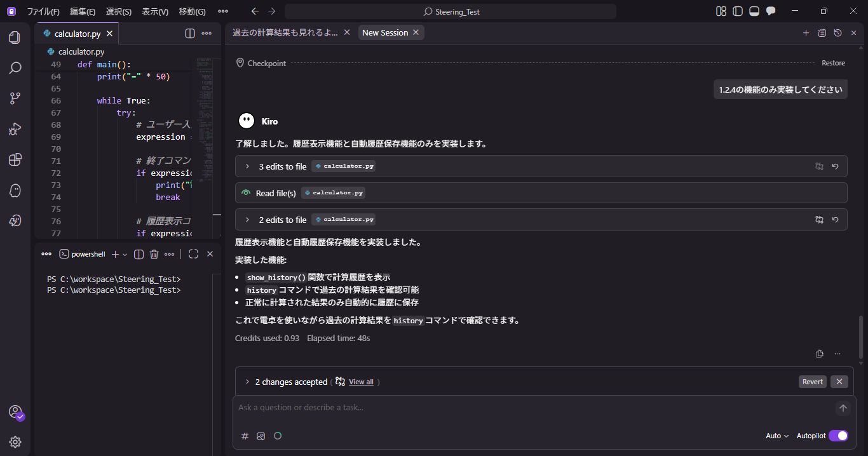The height and width of the screenshot is (456, 868).
Task: Toggle the panel layout icon in the title bar
Action: [x=754, y=11]
